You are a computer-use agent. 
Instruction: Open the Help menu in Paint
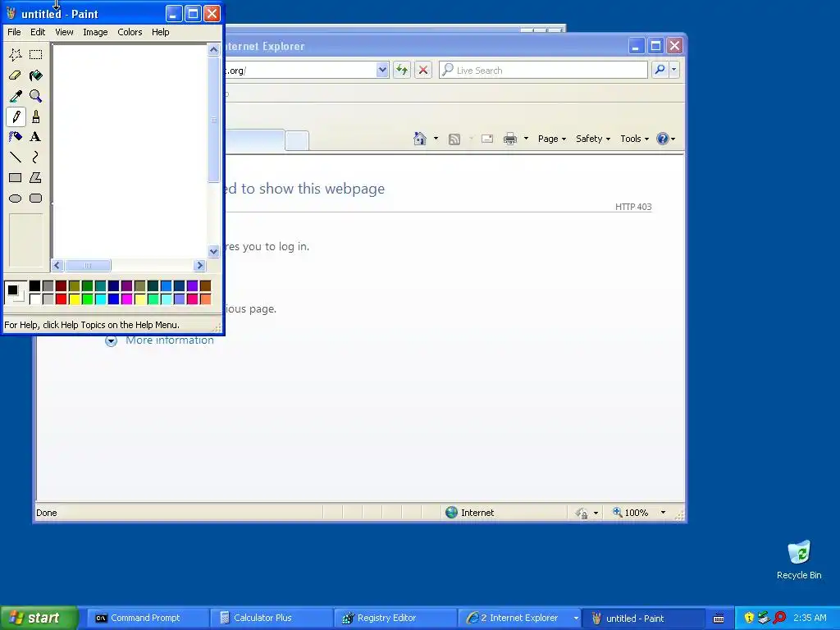coord(160,32)
